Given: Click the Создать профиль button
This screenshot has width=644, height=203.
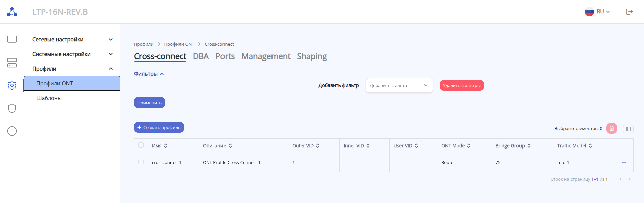Looking at the screenshot, I should pyautogui.click(x=159, y=127).
